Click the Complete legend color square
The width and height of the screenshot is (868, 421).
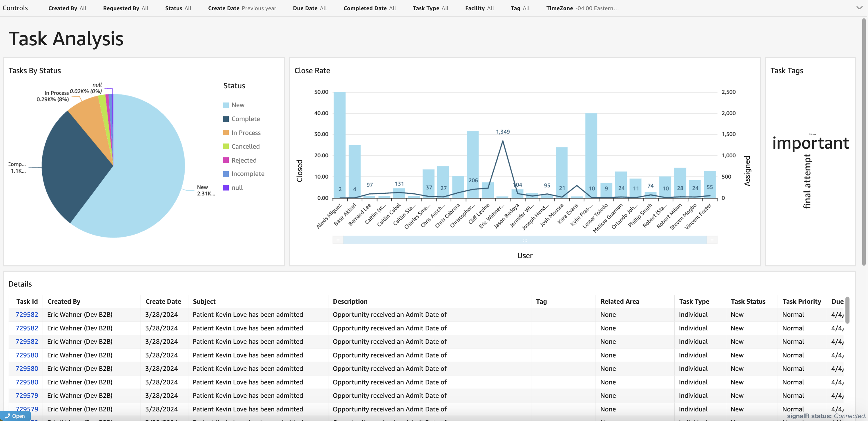tap(226, 119)
